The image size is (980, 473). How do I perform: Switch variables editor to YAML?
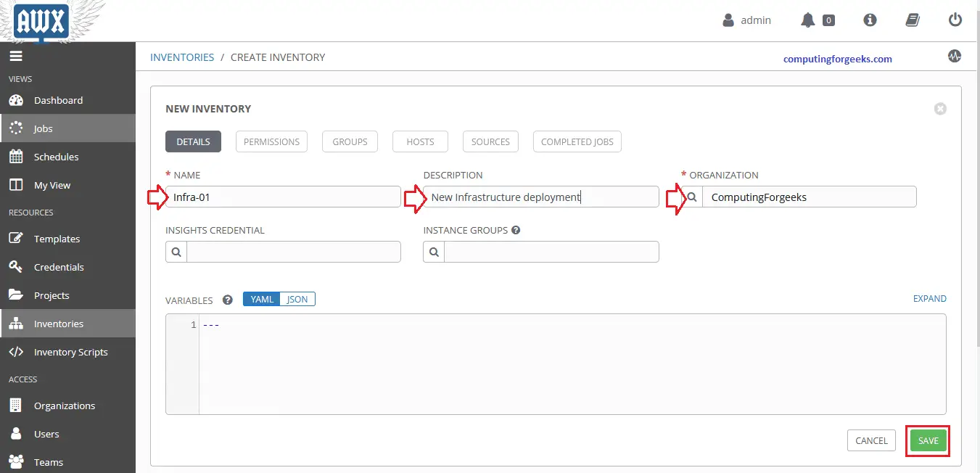pyautogui.click(x=261, y=298)
